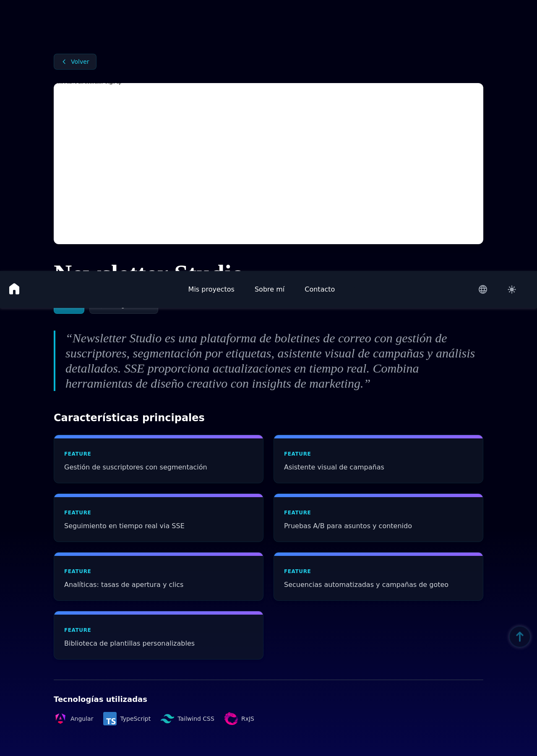Select the Analíticas: tasas de apertura card
Image resolution: width=537 pixels, height=756 pixels.
pyautogui.click(x=159, y=576)
